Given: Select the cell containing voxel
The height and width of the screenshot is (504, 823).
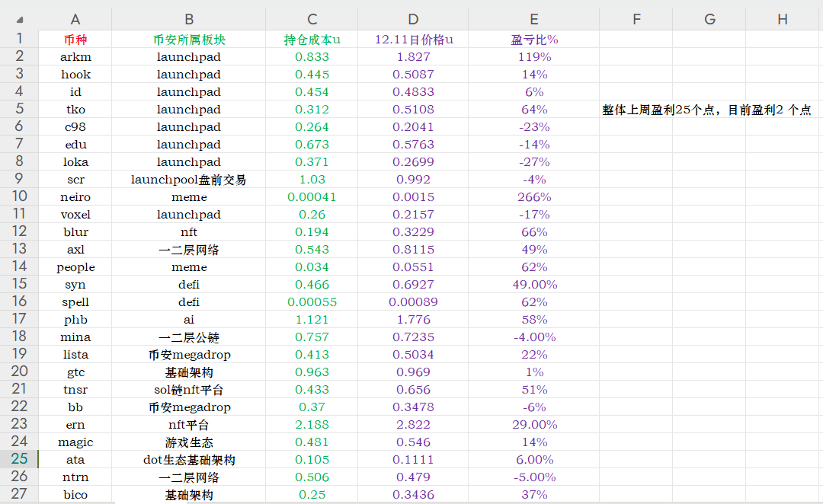Looking at the screenshot, I should click(75, 215).
